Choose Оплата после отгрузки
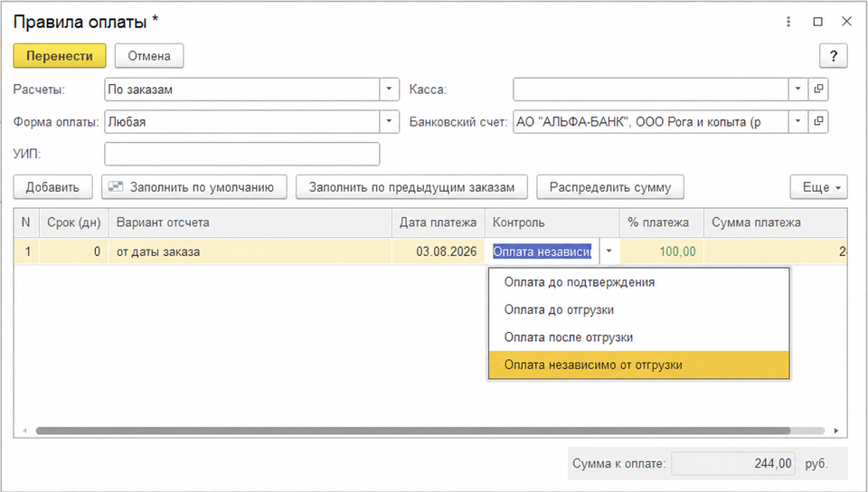Screen dimensions: 868x492 tap(639, 337)
